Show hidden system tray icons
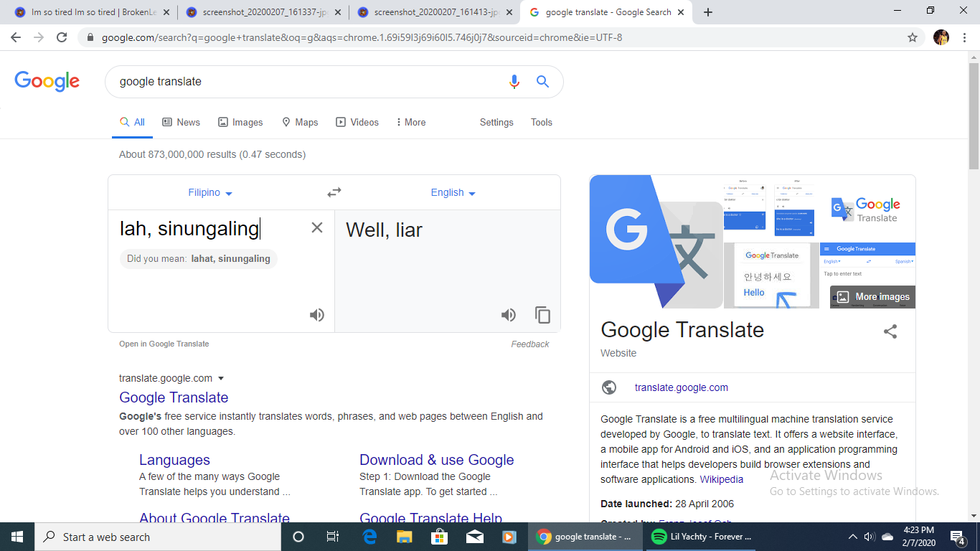The height and width of the screenshot is (551, 980). pyautogui.click(x=852, y=537)
